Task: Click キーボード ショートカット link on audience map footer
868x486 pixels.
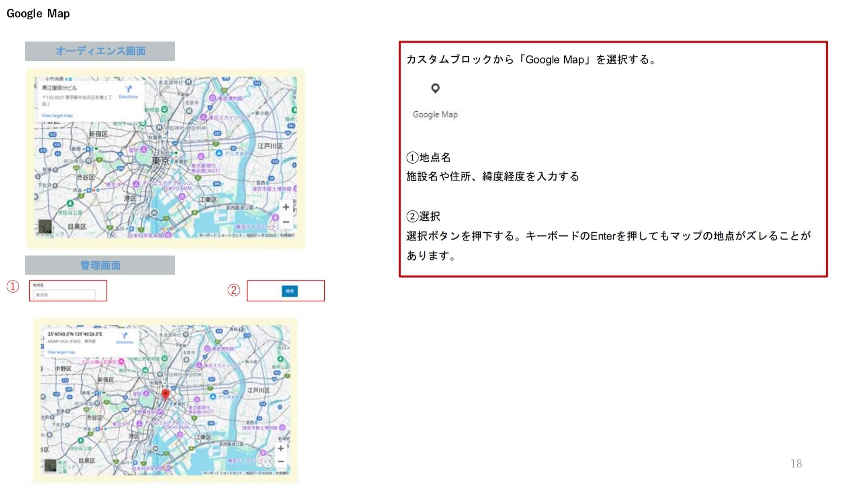Action: click(221, 235)
